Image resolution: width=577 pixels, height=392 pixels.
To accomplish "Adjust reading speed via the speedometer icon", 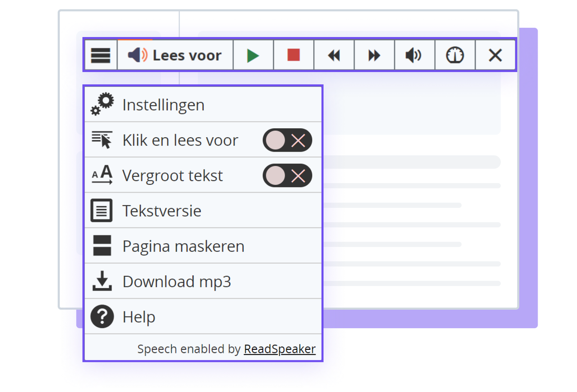I will click(454, 55).
